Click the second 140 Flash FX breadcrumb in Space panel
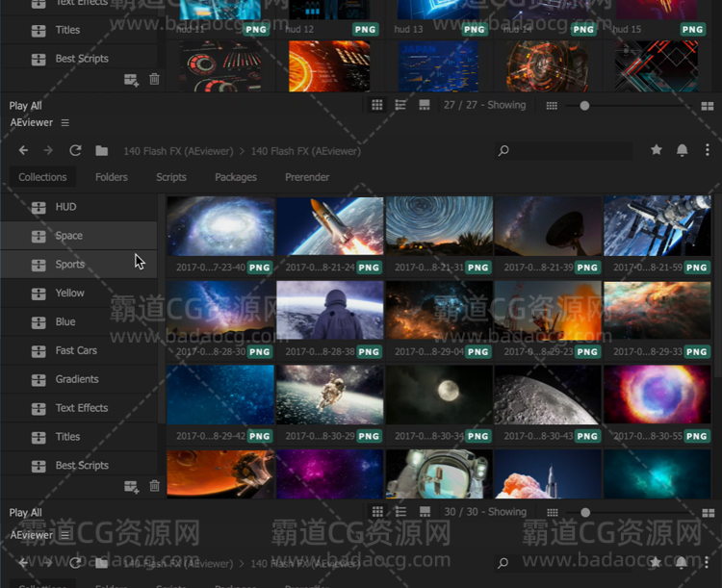Screen dimensions: 722x588 (x=306, y=151)
